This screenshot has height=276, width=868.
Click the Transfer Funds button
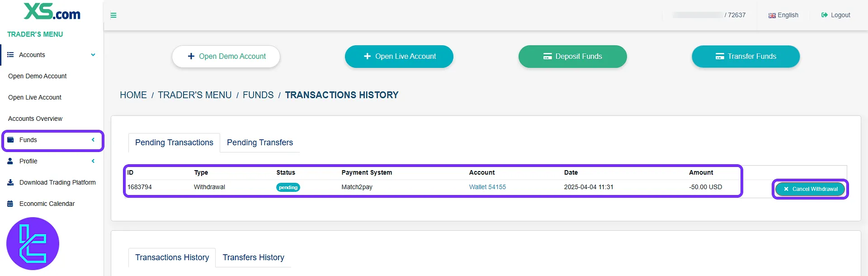746,57
